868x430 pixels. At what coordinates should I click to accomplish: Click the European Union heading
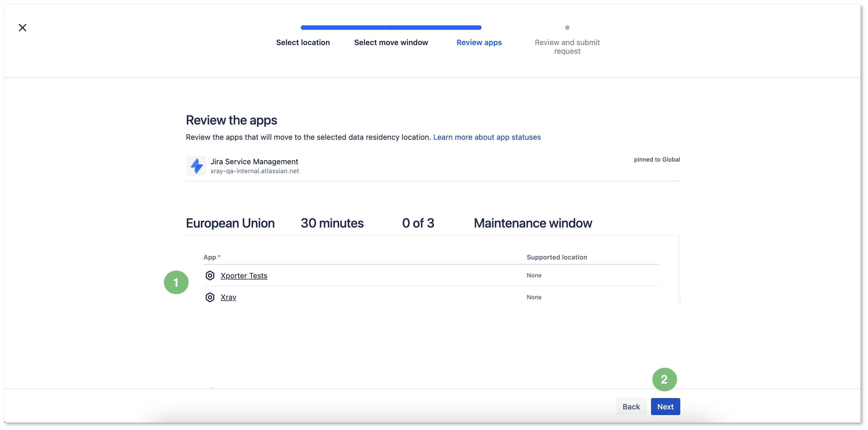(x=230, y=223)
